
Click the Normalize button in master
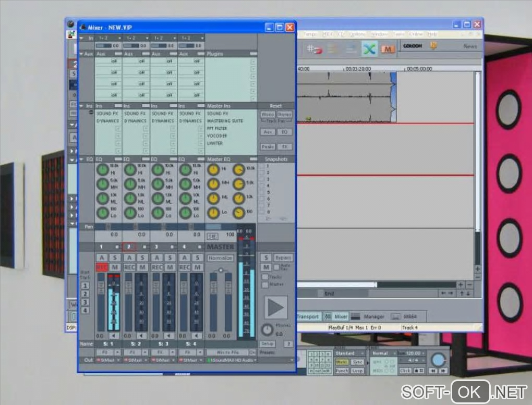click(x=220, y=258)
